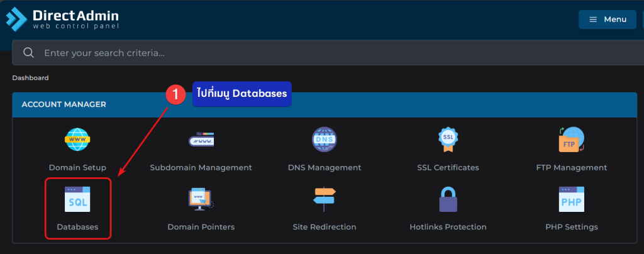
Task: Click the PHP Settings icon
Action: click(x=571, y=199)
